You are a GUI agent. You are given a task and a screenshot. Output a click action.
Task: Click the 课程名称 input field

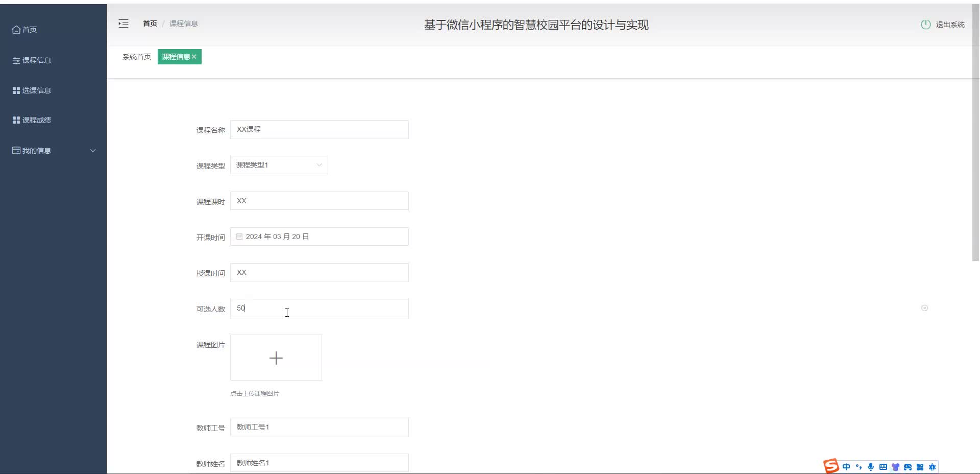[x=320, y=129]
